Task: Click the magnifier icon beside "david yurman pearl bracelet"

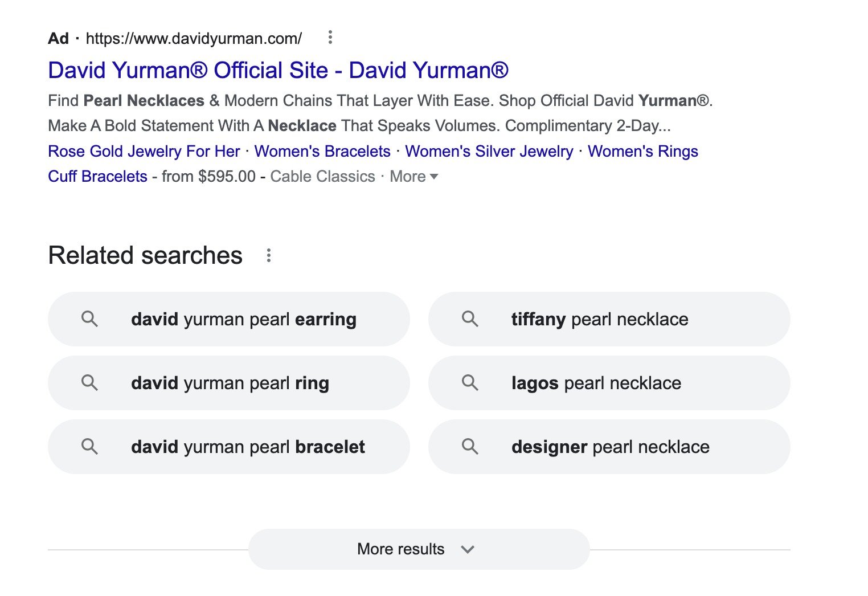Action: tap(89, 447)
